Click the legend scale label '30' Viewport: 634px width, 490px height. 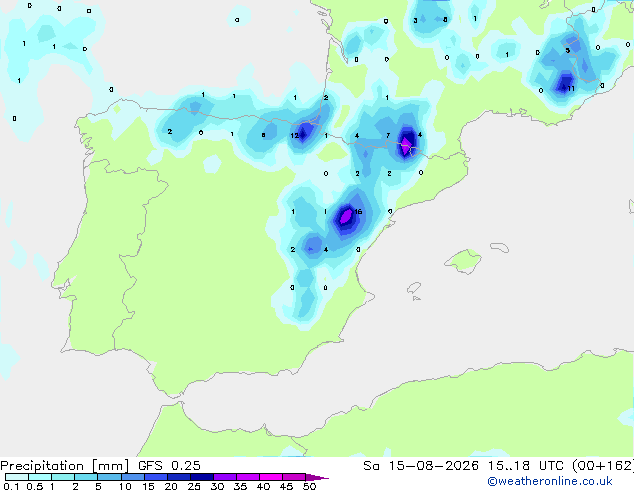tap(217, 486)
